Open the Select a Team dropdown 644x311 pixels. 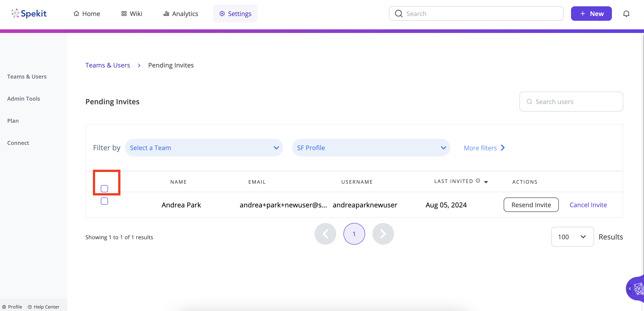[204, 148]
